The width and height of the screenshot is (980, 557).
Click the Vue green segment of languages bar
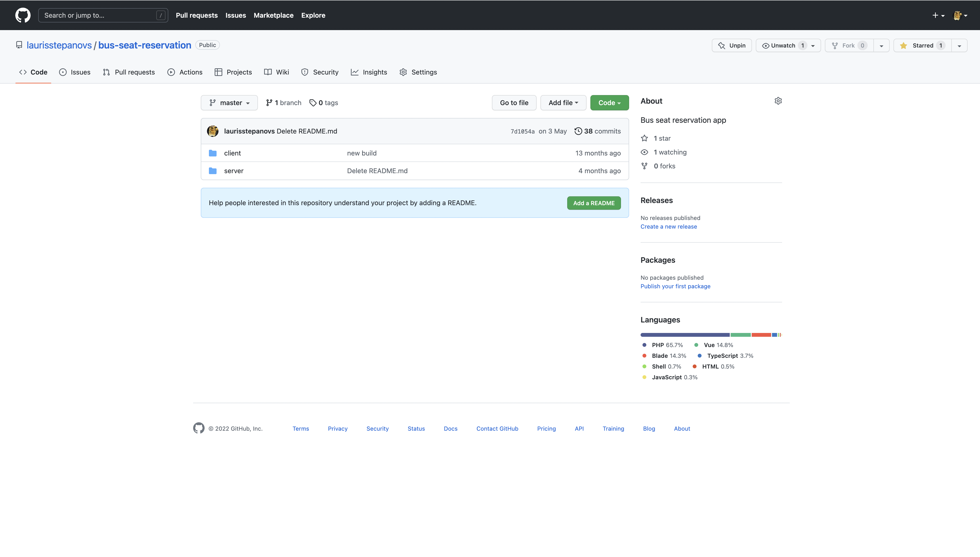[740, 335]
